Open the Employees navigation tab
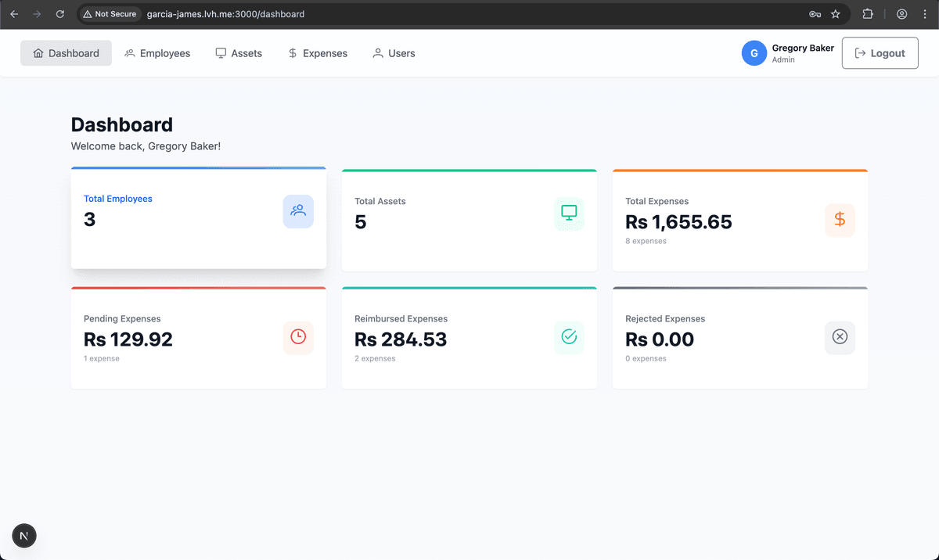 [x=157, y=53]
